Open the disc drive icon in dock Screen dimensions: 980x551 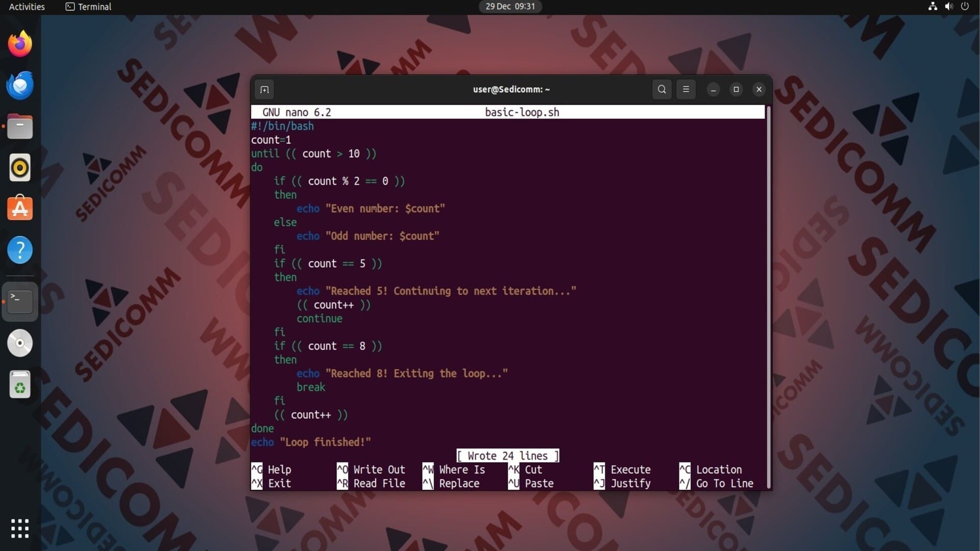click(x=20, y=343)
